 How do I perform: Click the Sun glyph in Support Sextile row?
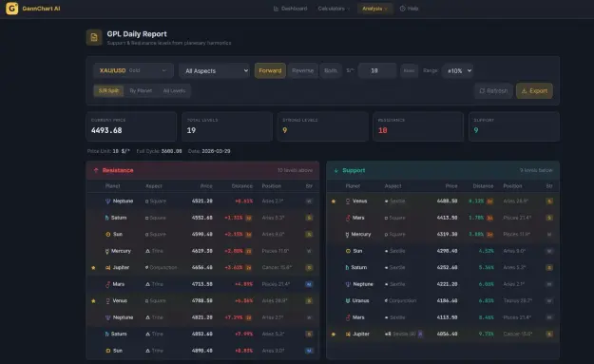[x=348, y=251]
